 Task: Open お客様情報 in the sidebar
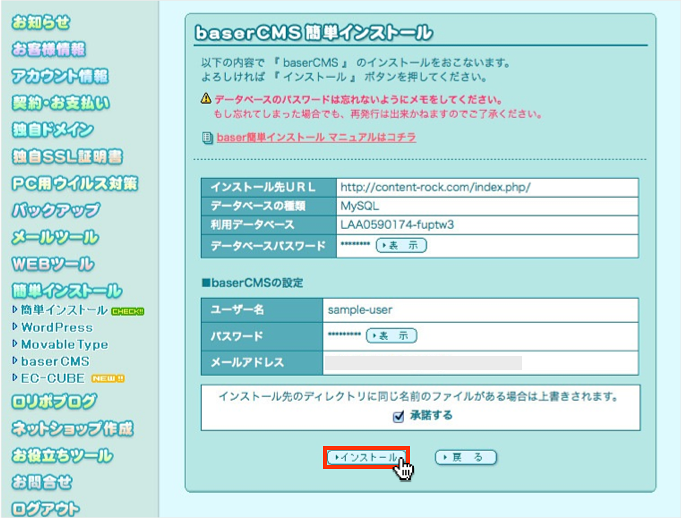tap(49, 49)
